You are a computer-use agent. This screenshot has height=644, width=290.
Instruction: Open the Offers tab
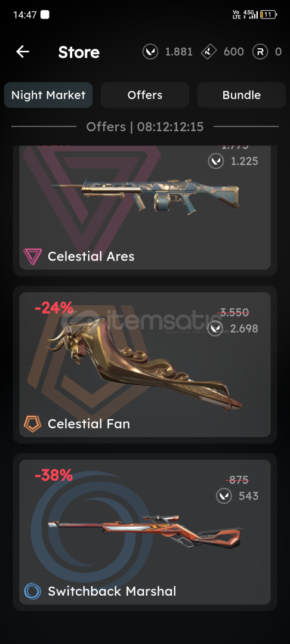[x=145, y=95]
